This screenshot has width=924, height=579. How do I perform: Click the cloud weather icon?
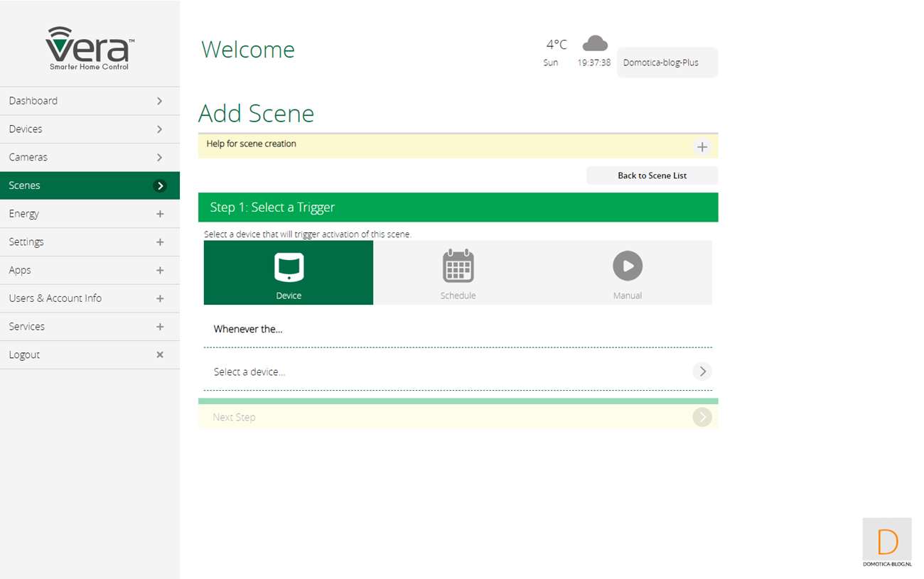pos(594,44)
